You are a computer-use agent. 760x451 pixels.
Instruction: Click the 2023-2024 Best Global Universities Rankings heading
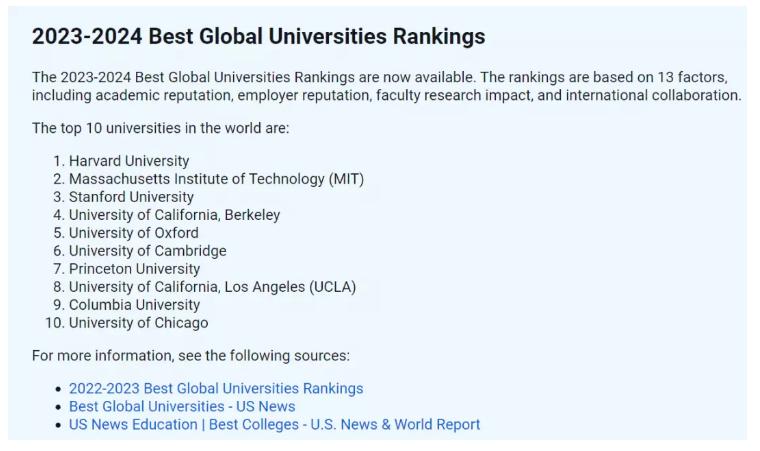pos(258,36)
